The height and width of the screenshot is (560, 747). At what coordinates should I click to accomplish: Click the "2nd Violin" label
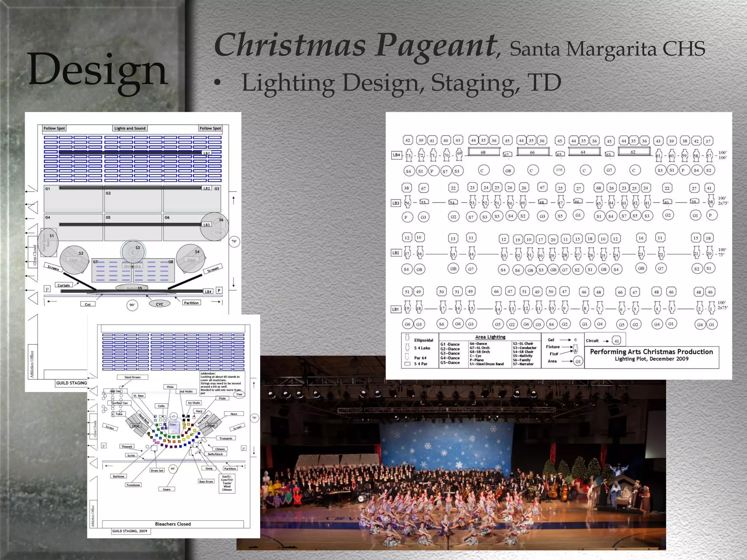(186, 392)
